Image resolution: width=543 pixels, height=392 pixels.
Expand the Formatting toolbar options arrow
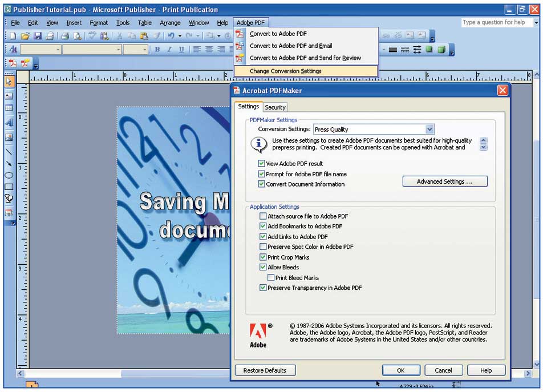(x=452, y=50)
